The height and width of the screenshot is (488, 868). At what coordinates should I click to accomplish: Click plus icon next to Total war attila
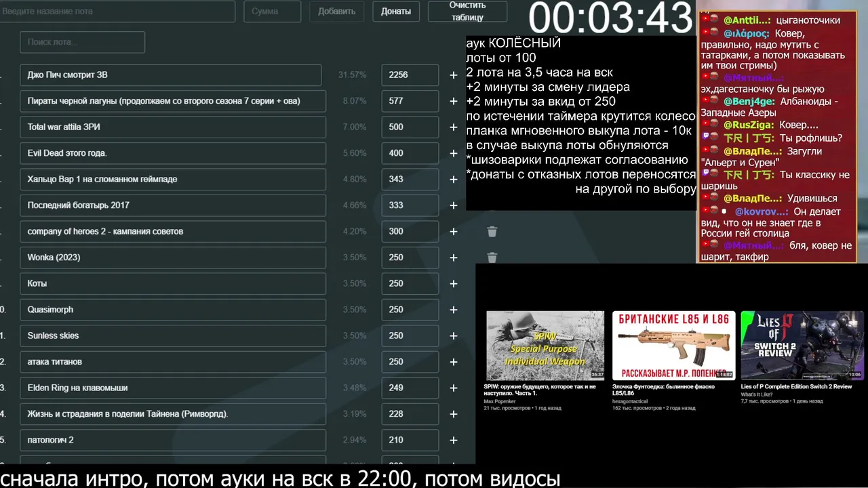[x=454, y=127]
